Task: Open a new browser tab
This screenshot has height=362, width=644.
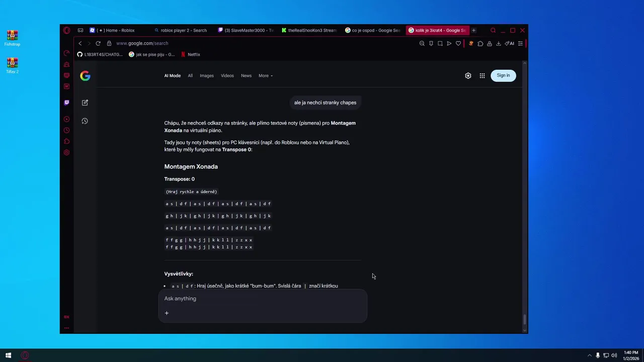Action: (473, 30)
